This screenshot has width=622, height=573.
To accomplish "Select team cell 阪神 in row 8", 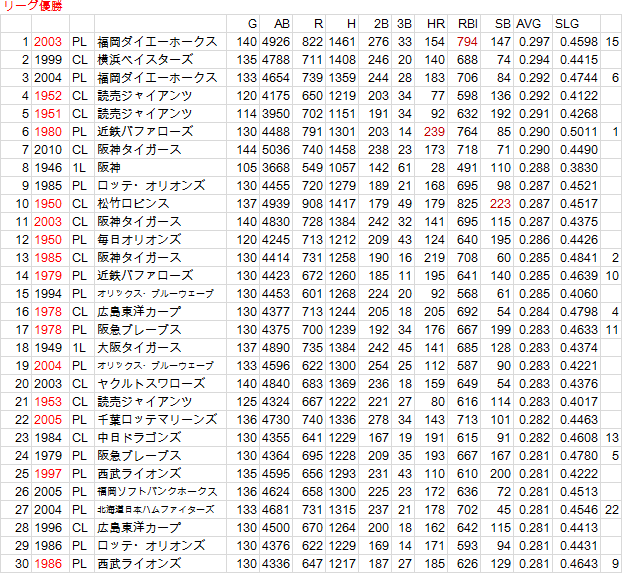I will click(109, 168).
